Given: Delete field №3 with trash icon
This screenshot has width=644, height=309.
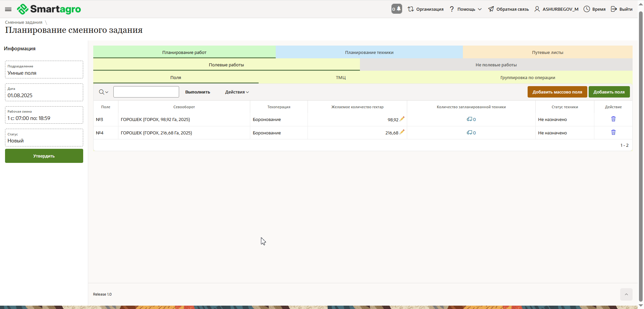Looking at the screenshot, I should coord(613,119).
